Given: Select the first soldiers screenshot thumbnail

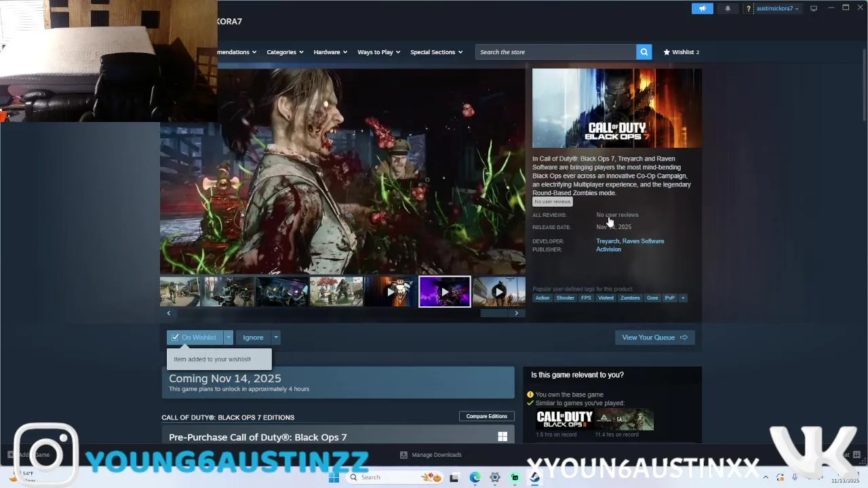Looking at the screenshot, I should [180, 292].
